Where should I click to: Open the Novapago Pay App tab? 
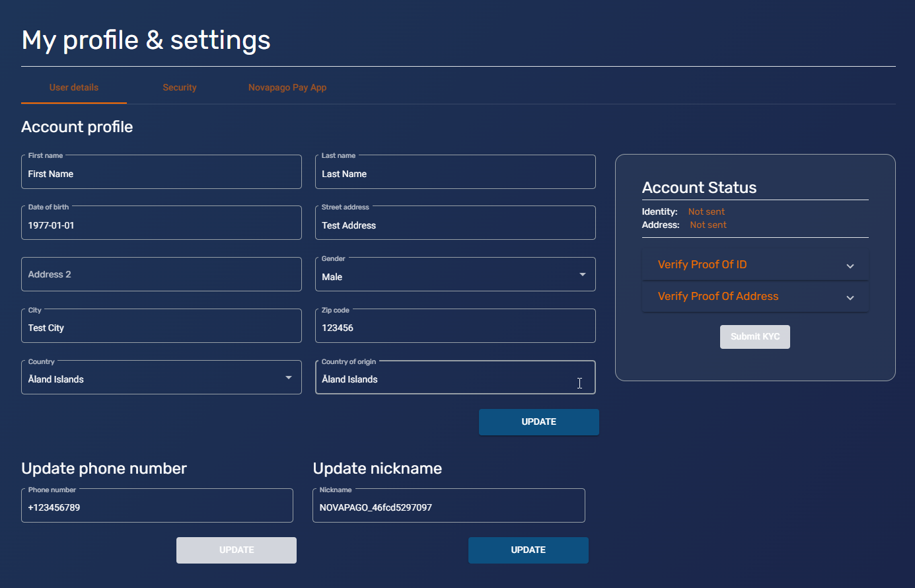(x=287, y=87)
